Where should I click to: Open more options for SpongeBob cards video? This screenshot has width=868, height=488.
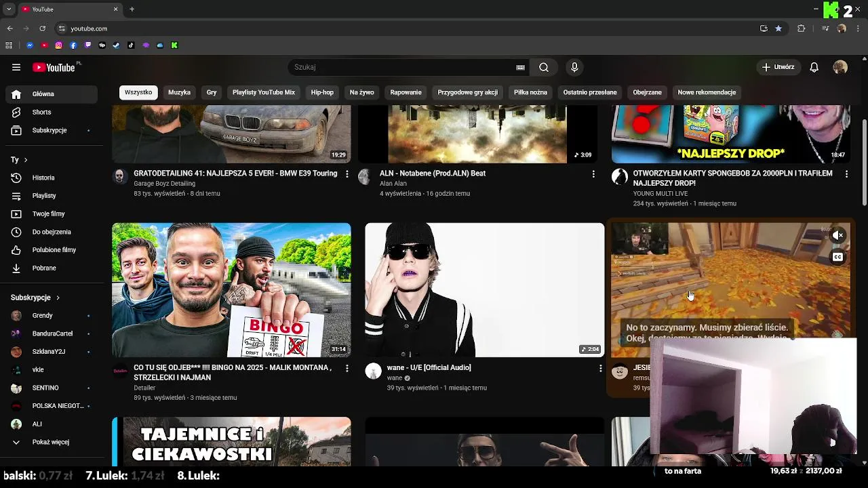(x=846, y=174)
